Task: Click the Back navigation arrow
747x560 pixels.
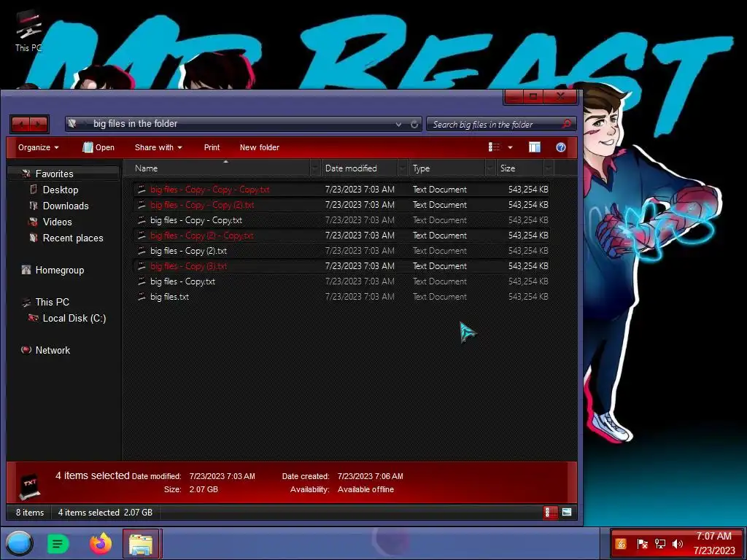Action: click(x=20, y=124)
